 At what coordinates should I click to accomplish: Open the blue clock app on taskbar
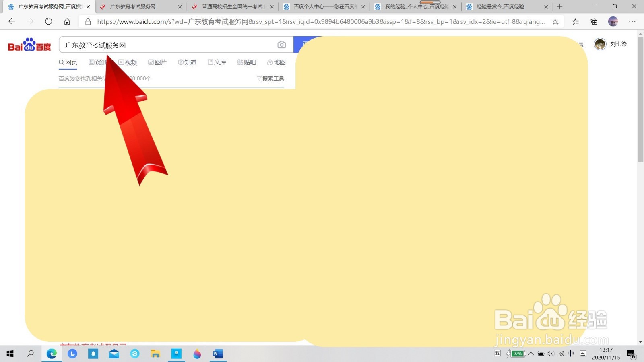[x=72, y=354]
